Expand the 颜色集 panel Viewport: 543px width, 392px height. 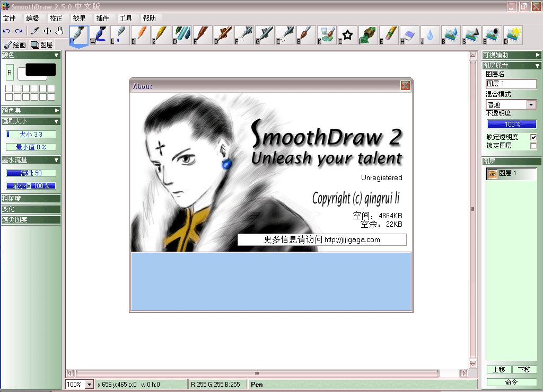[x=56, y=110]
